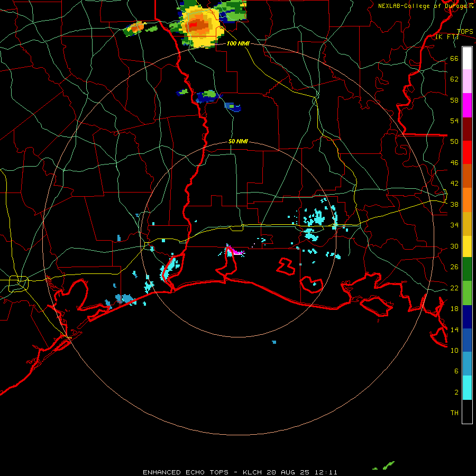Select the dark green legend swatch
This screenshot has width=476, height=476.
coord(467,269)
